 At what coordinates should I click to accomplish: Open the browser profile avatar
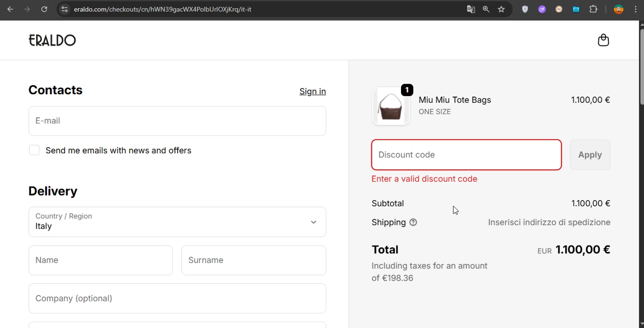pyautogui.click(x=619, y=9)
